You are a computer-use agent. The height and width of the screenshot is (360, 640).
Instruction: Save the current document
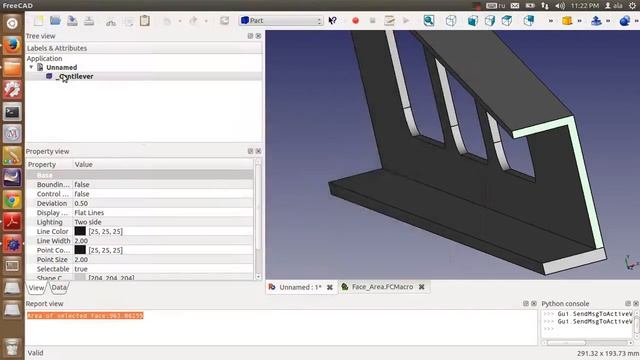click(72, 20)
